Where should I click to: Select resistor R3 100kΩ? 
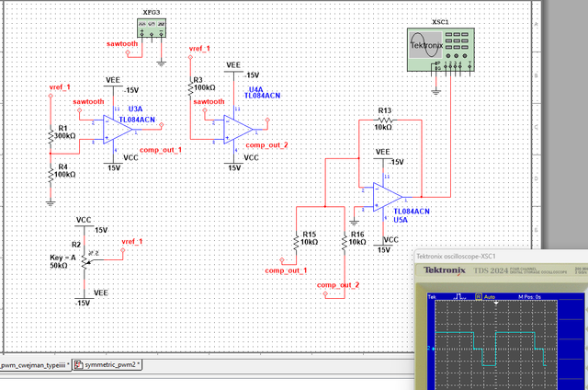pyautogui.click(x=190, y=87)
